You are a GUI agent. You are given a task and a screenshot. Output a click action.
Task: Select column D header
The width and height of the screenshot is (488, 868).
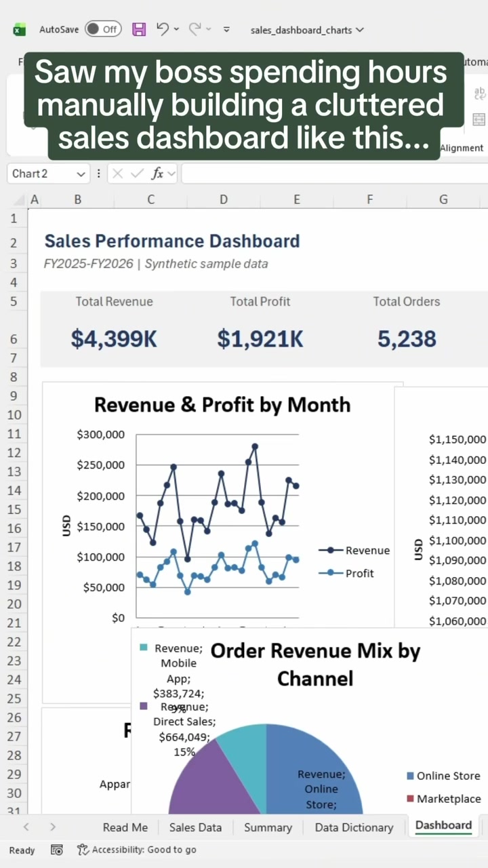tap(224, 199)
